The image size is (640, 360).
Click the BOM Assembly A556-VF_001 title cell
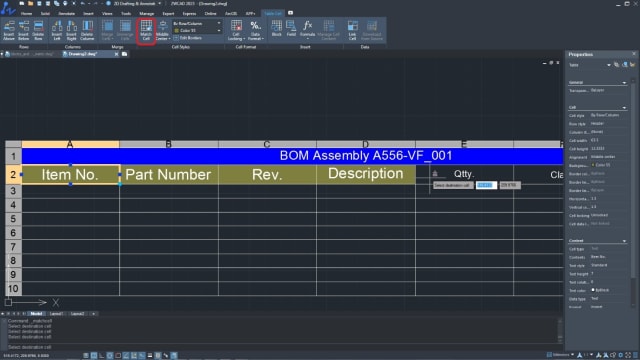click(293, 156)
